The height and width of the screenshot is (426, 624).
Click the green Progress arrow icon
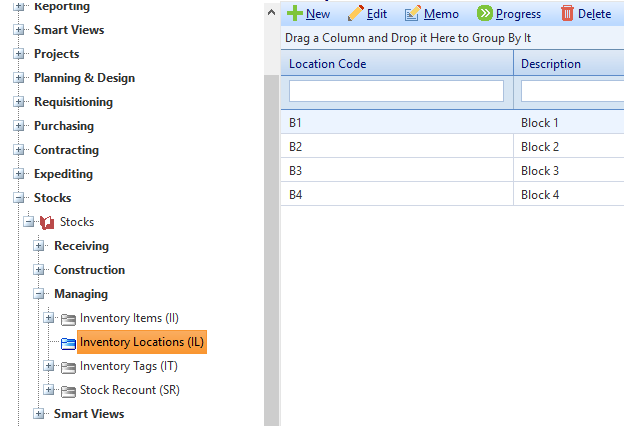click(x=485, y=13)
